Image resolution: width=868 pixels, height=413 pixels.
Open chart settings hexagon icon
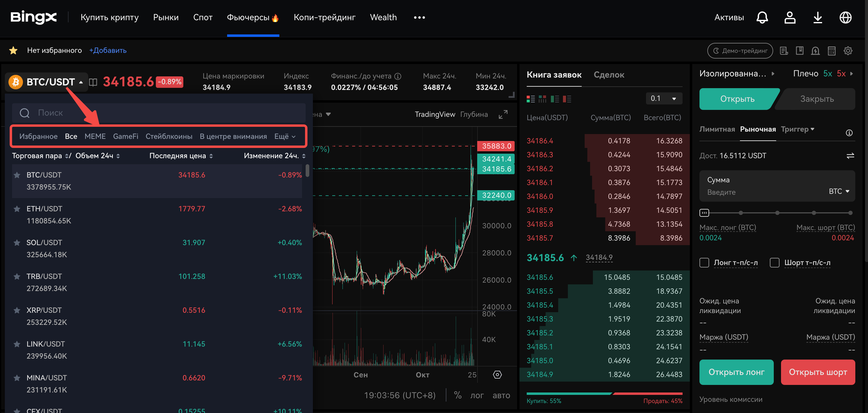click(x=497, y=375)
